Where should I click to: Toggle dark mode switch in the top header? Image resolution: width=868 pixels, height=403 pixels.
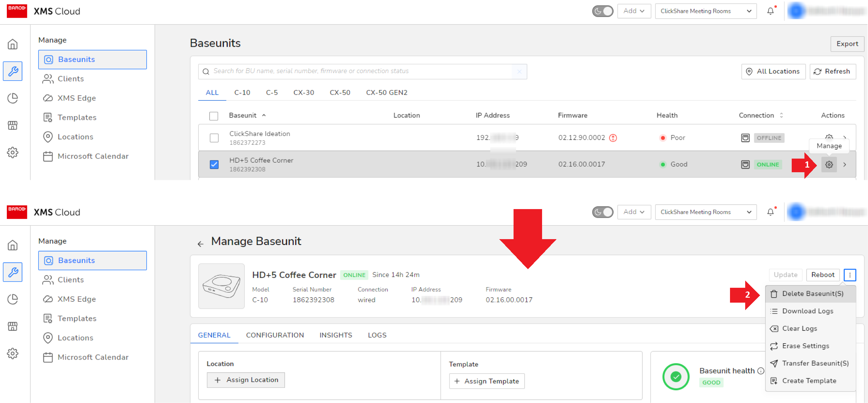point(603,11)
